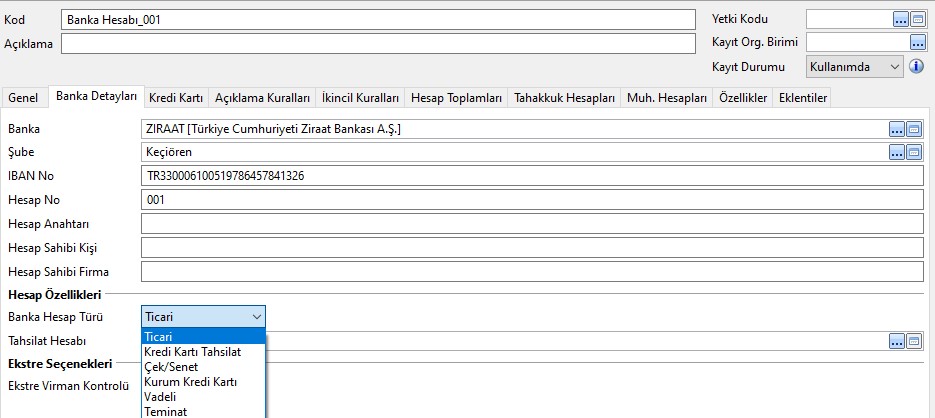This screenshot has width=935, height=418.
Task: Focus Hesap Sahibi Firma input field
Action: pos(532,271)
